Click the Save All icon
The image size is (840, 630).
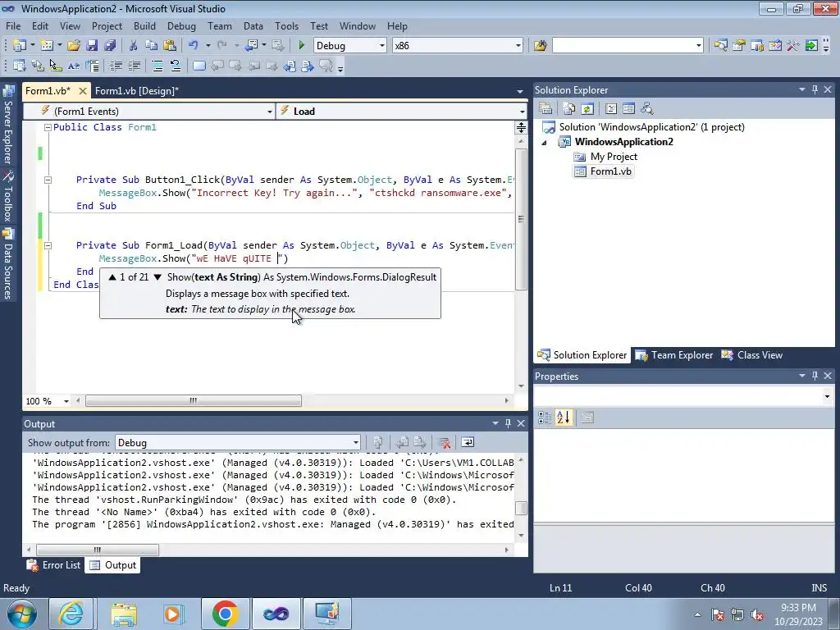(x=110, y=46)
